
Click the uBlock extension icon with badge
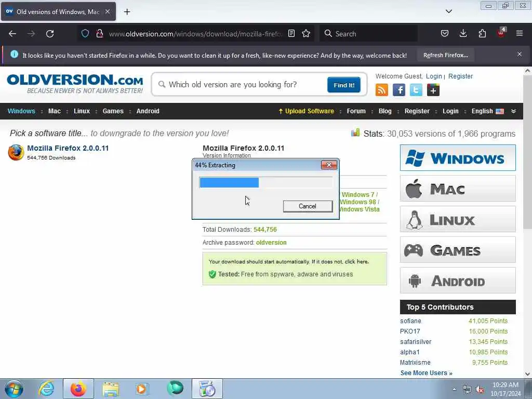click(x=501, y=33)
